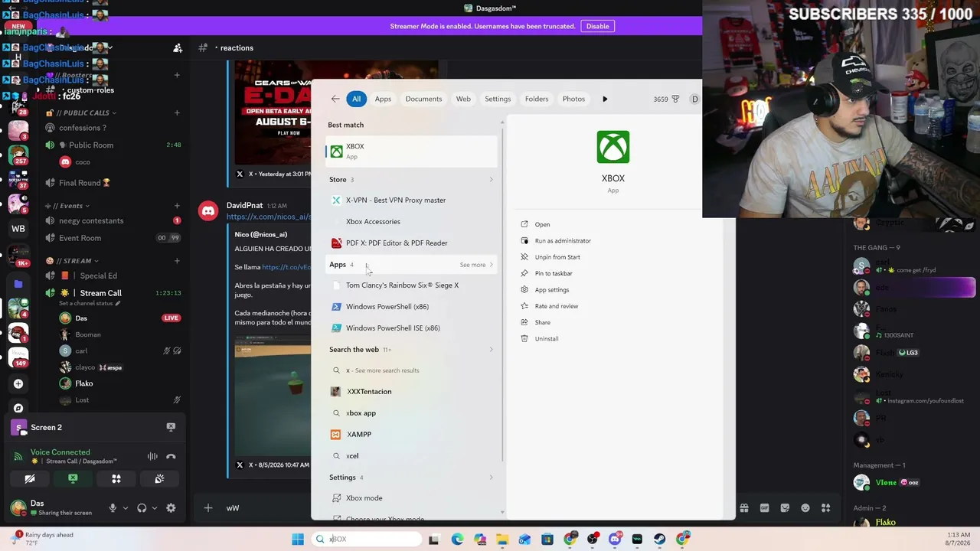Image resolution: width=980 pixels, height=551 pixels.
Task: Click the Discord message input field
Action: pyautogui.click(x=475, y=508)
